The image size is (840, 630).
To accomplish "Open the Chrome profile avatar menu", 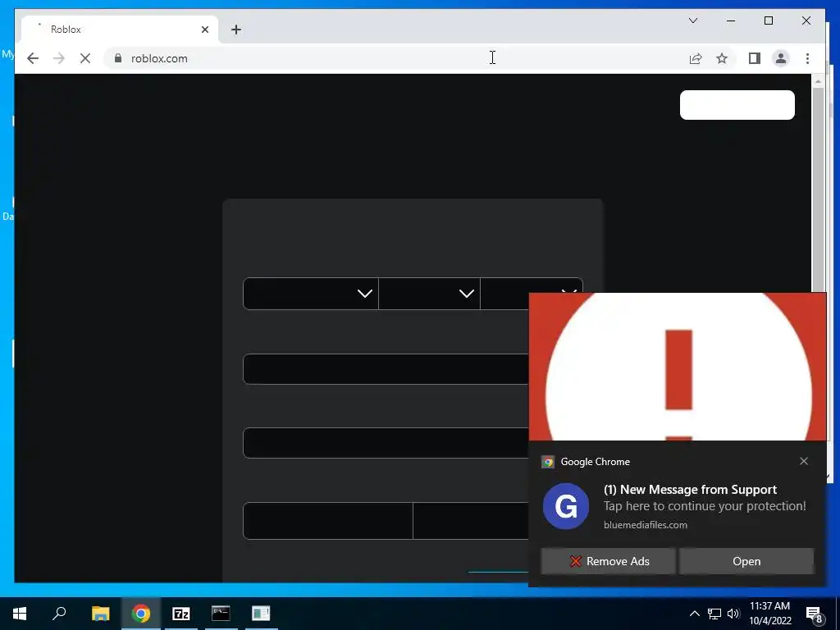I will pyautogui.click(x=781, y=58).
